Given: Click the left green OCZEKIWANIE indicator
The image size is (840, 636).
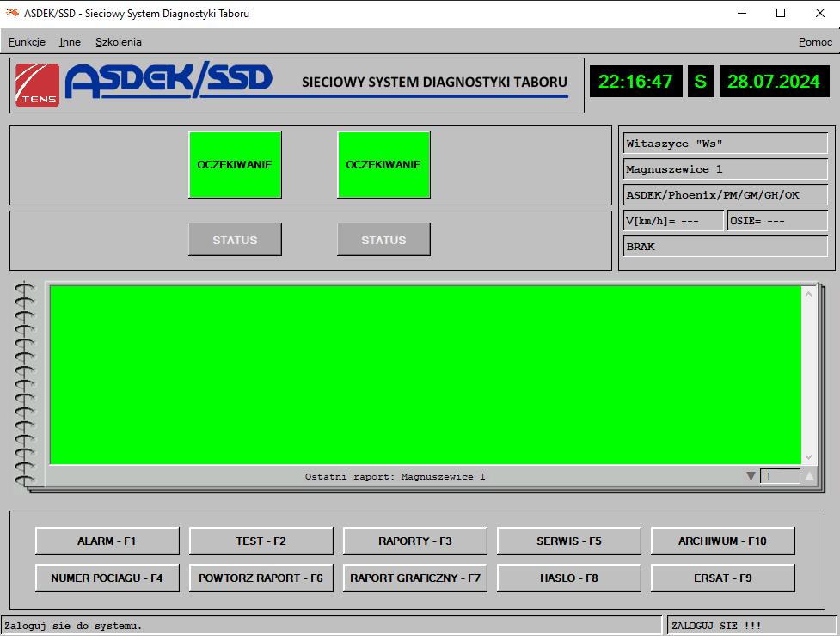Looking at the screenshot, I should click(235, 164).
